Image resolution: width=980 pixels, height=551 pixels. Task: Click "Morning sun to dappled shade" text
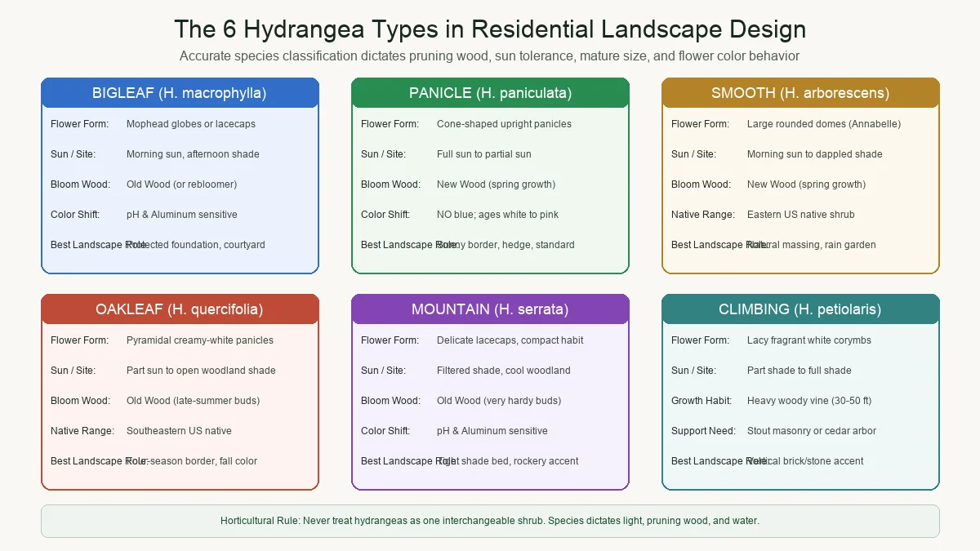coord(815,154)
